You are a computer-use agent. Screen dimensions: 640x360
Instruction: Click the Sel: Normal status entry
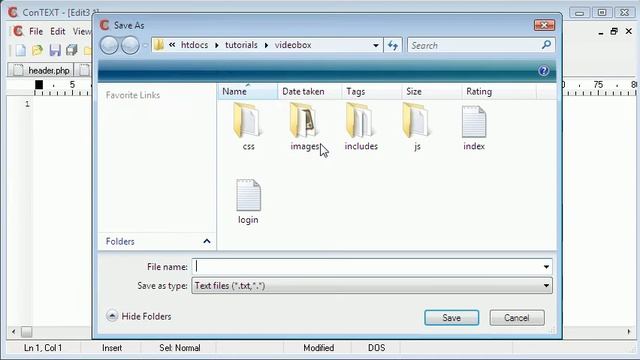[180, 348]
